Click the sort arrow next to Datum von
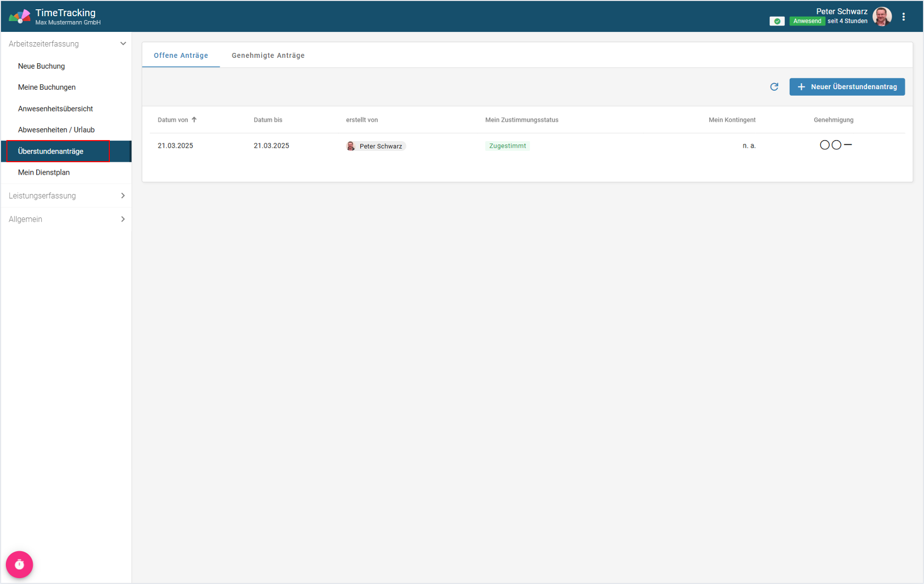 click(194, 120)
